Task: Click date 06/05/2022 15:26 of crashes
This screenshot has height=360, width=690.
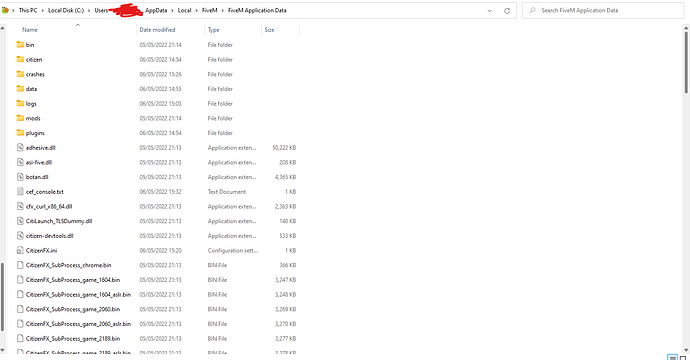Action: (x=160, y=74)
